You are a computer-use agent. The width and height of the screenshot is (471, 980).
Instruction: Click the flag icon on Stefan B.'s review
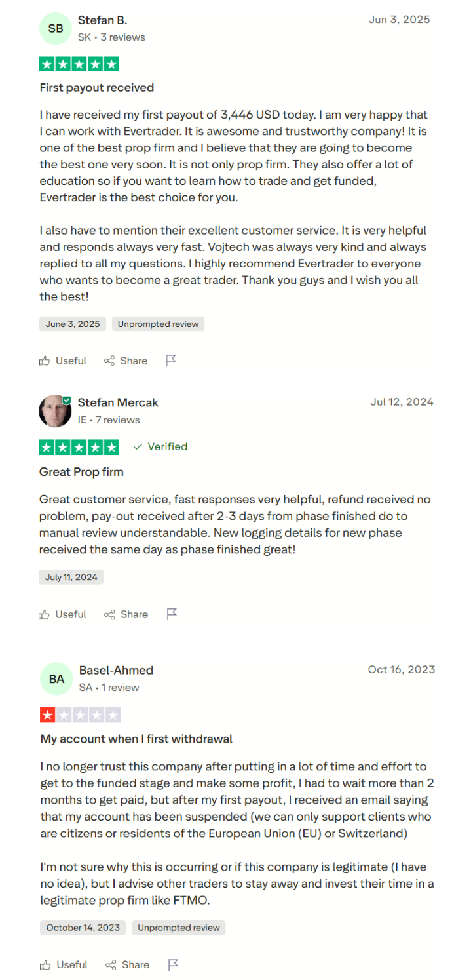(171, 361)
